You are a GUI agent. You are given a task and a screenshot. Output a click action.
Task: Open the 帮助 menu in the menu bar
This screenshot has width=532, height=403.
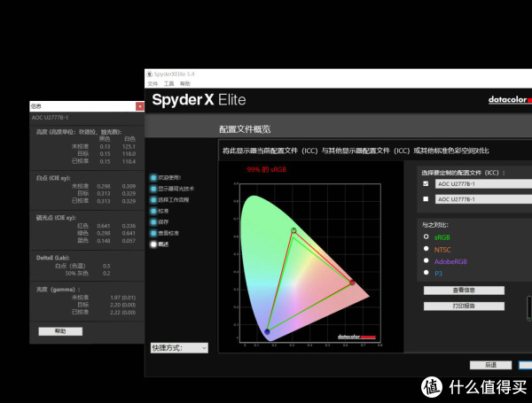point(185,84)
